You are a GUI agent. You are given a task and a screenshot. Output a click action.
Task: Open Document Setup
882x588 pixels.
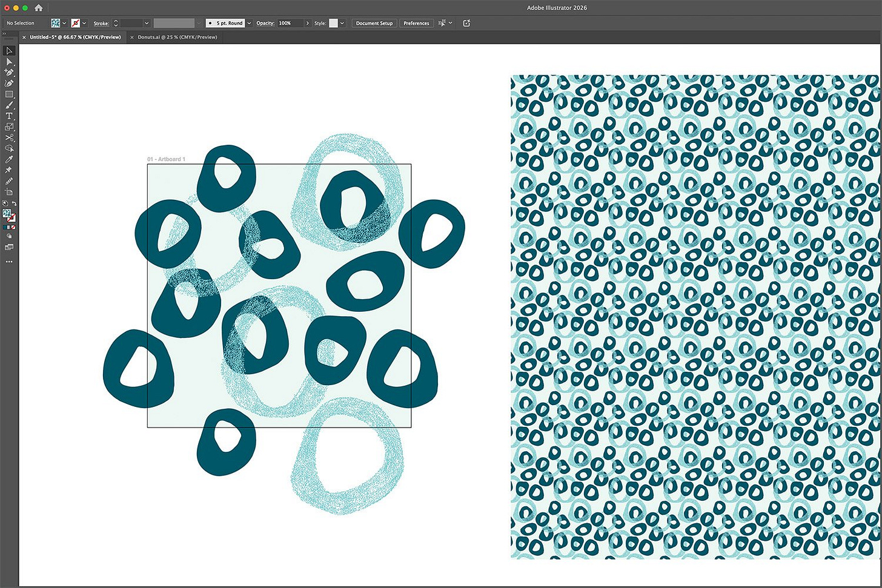[374, 23]
